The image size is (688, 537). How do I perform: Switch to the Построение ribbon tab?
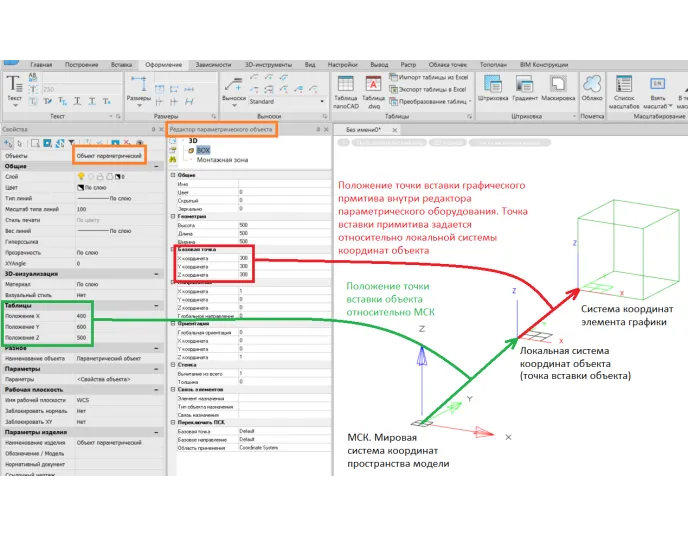coord(82,64)
